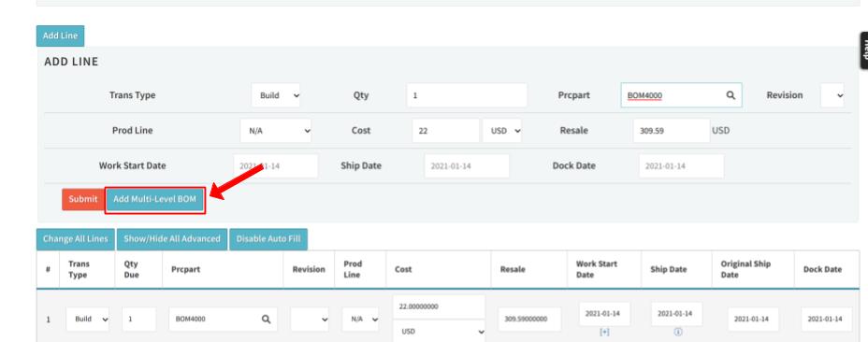Image resolution: width=868 pixels, height=342 pixels.
Task: Click the Prcpart field containing BOM4000 in Add Line
Action: pos(681,95)
